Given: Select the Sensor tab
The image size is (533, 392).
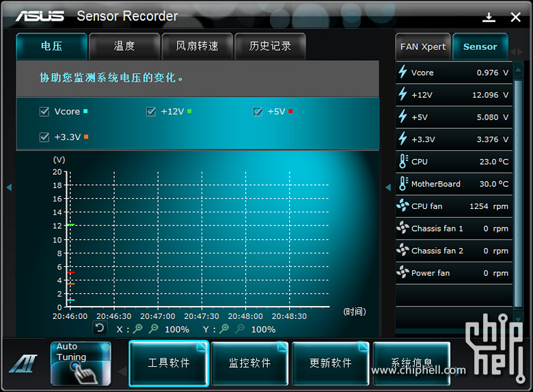Looking at the screenshot, I should (480, 46).
